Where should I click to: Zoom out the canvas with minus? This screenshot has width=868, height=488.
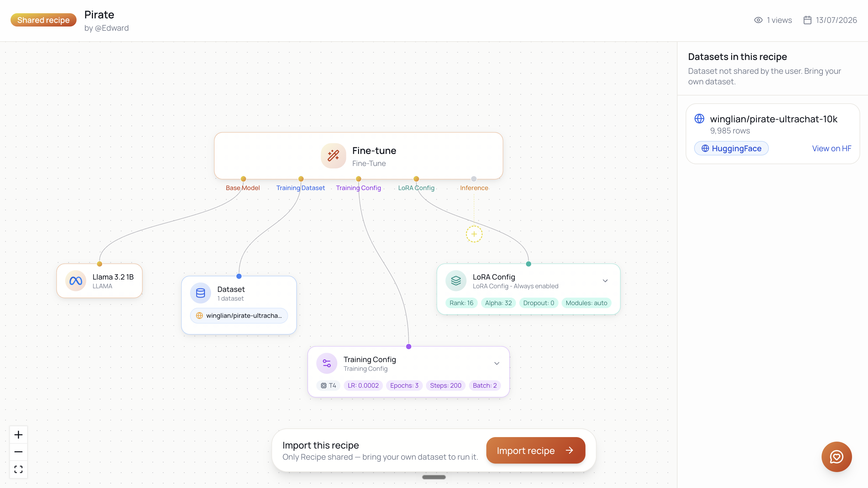coord(18,452)
